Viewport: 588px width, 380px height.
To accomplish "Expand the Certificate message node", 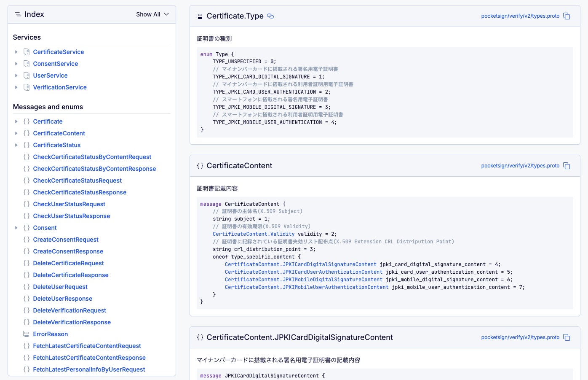I will click(16, 121).
